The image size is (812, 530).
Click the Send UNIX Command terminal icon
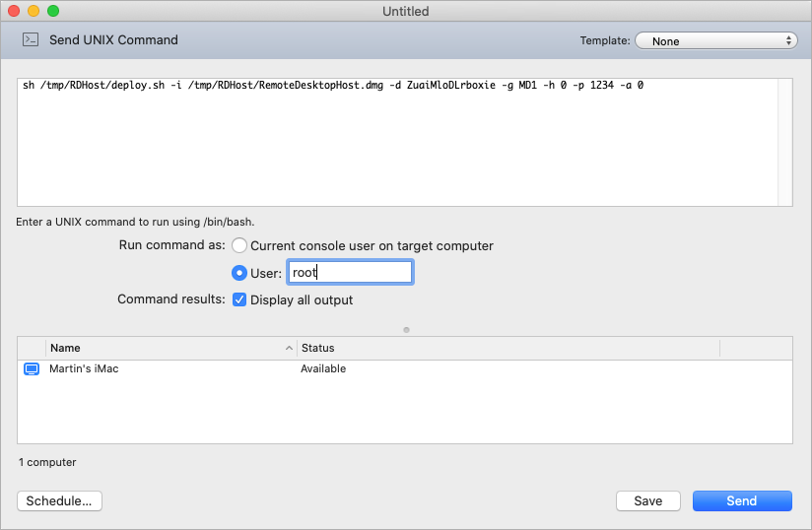[31, 40]
